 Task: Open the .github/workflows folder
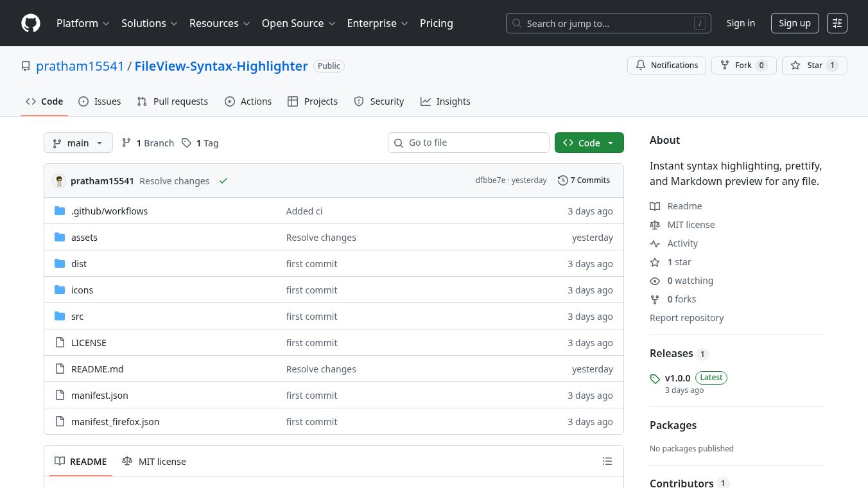[109, 211]
